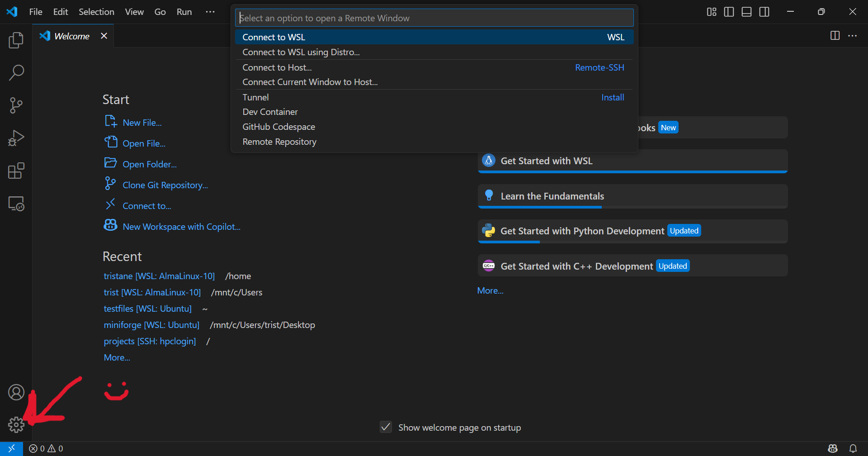Open the Go menu
The width and height of the screenshot is (868, 456).
pos(160,12)
